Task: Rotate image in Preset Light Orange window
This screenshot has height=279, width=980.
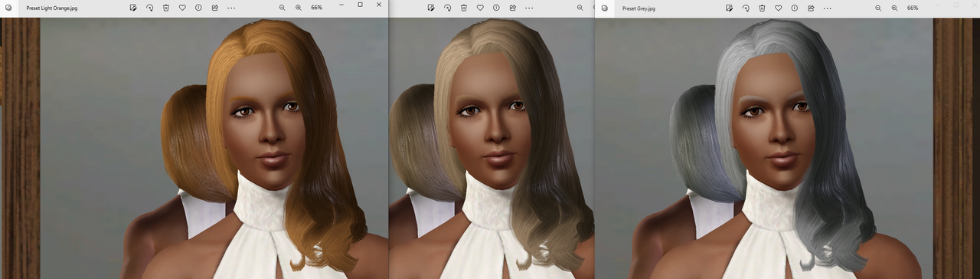Action: (150, 7)
